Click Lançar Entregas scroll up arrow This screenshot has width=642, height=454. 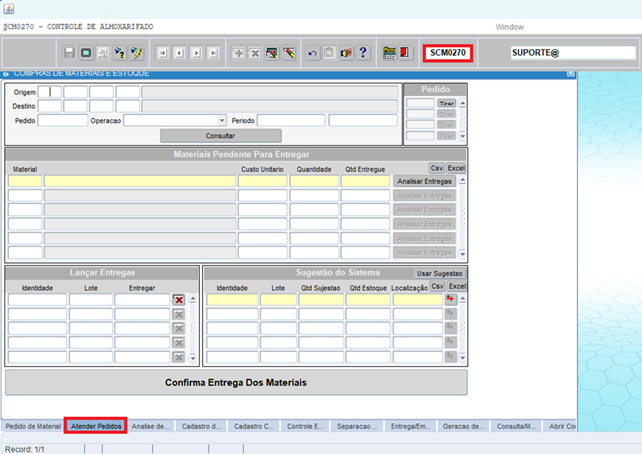coord(192,299)
